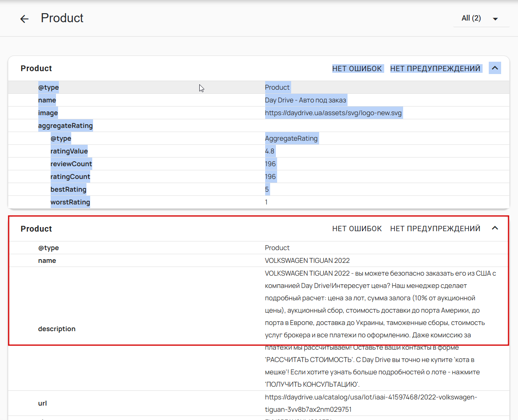Screen dimensions: 518x420
Task: Click the VOLKSWAGEN TIGUAN 2022 name value
Action: (307, 260)
